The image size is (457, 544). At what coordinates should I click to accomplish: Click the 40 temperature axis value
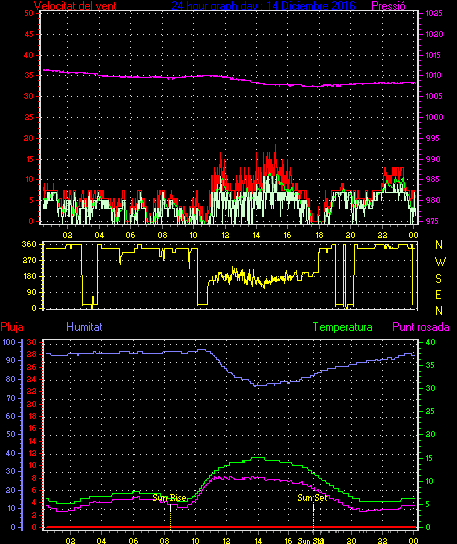pos(430,342)
